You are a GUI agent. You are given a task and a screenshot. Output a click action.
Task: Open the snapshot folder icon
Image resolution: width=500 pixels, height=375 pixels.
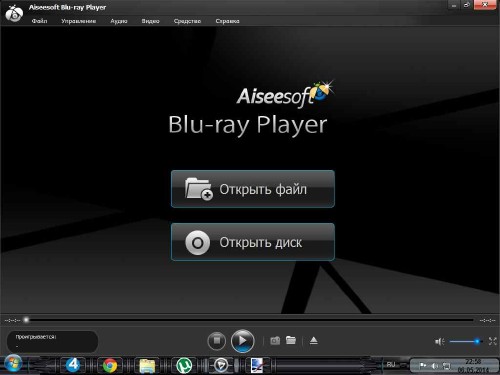[x=291, y=340]
